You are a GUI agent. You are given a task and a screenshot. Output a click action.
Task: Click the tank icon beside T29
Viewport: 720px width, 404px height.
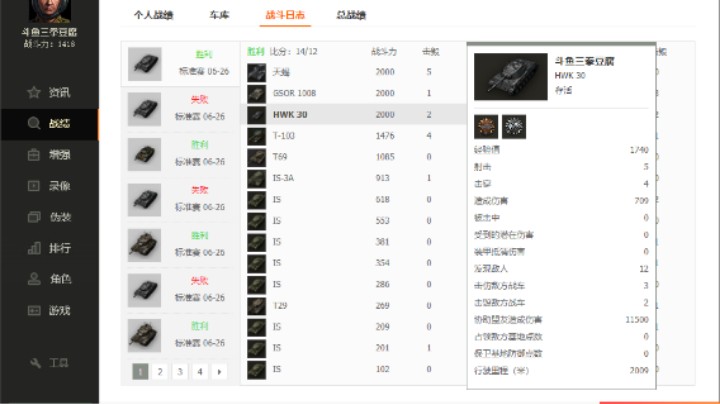point(256,306)
